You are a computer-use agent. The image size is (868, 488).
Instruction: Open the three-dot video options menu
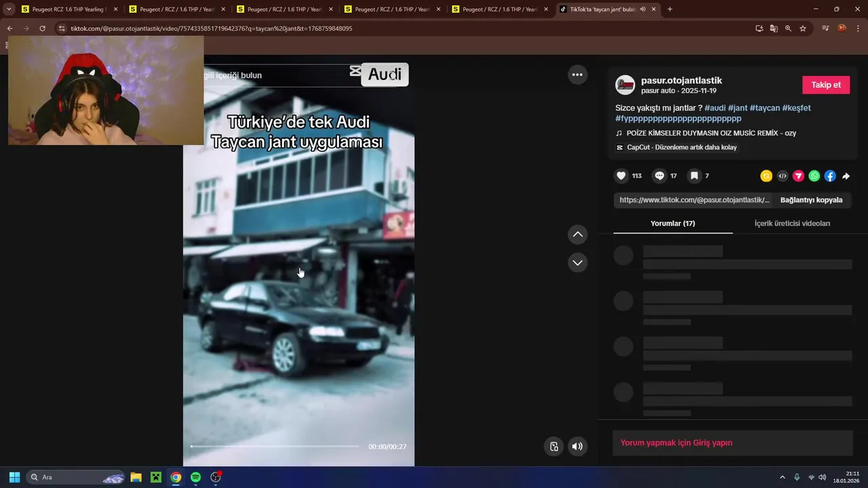pyautogui.click(x=577, y=75)
